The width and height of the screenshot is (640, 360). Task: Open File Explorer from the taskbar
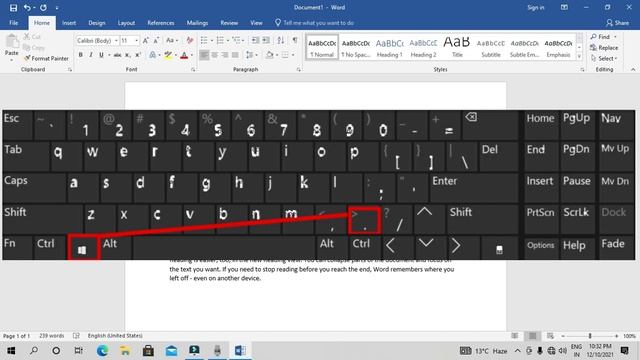coord(125,351)
